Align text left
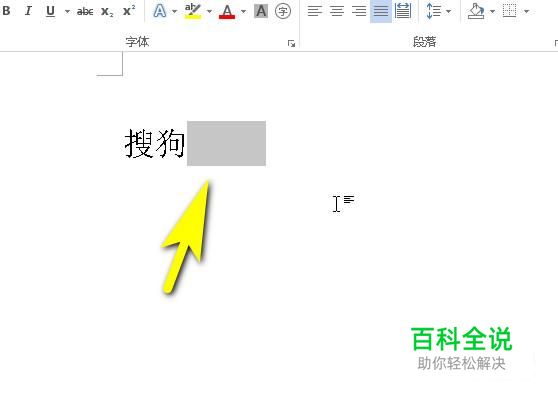558x404 pixels. tap(315, 11)
